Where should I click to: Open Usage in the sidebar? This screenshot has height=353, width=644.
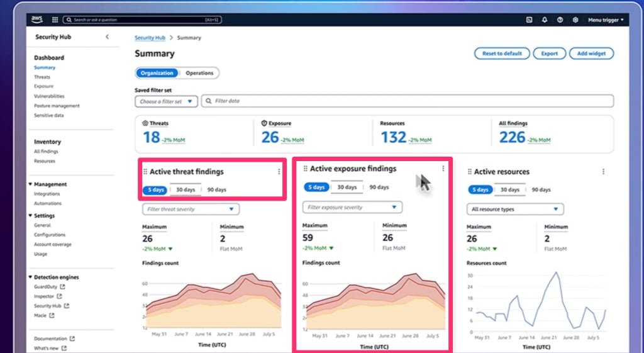[40, 254]
